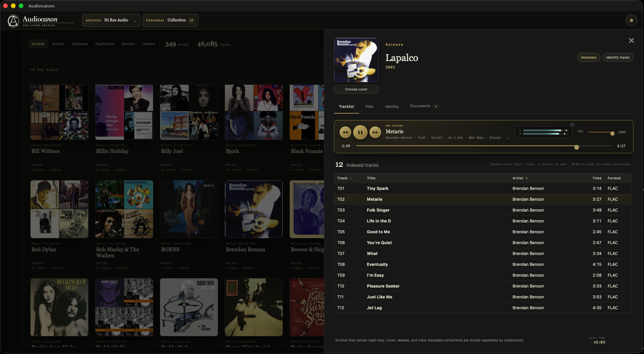
Task: Open the Folders tab
Action: tap(148, 44)
